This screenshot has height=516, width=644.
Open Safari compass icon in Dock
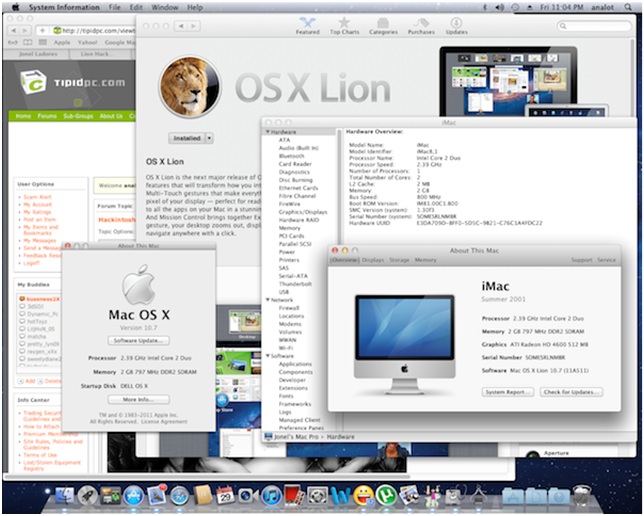point(179,496)
